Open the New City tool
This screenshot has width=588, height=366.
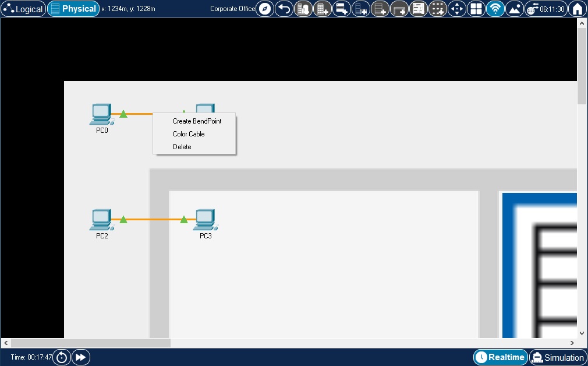pos(303,9)
